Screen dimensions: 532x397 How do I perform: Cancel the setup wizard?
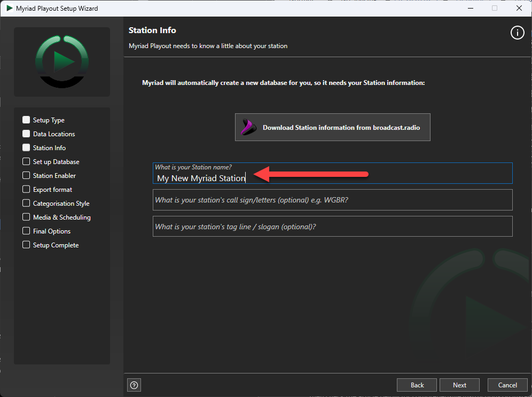507,385
